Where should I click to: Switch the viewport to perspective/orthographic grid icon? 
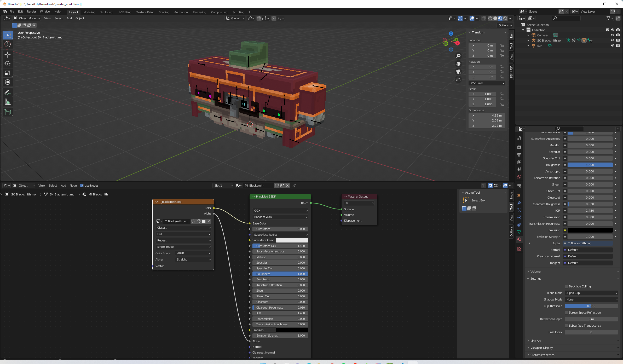click(x=458, y=80)
